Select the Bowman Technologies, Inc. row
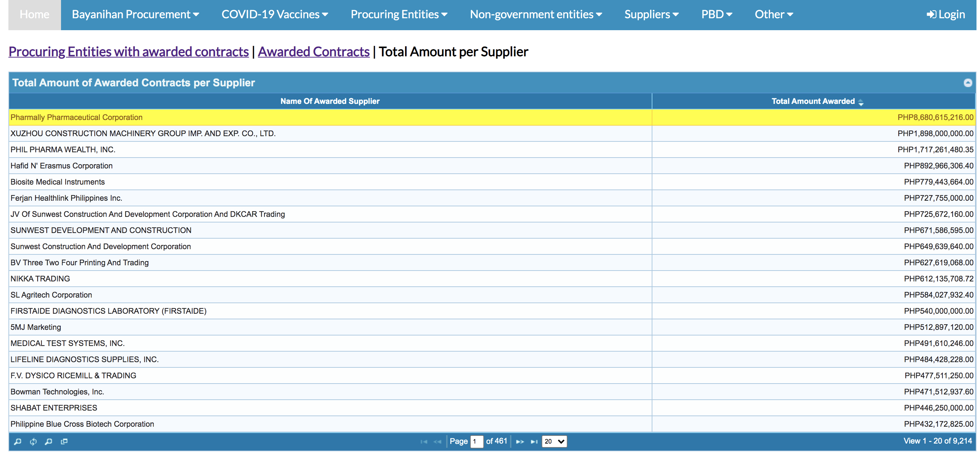Image resolution: width=980 pixels, height=459 pixels. (x=492, y=392)
